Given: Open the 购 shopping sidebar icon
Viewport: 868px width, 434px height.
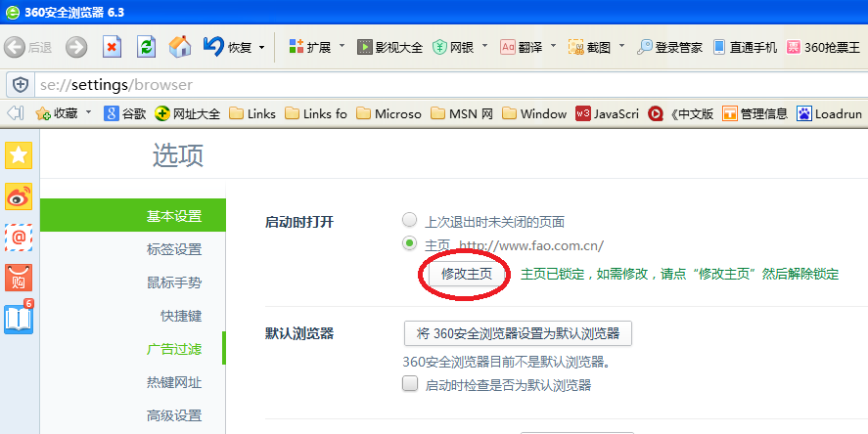Looking at the screenshot, I should click(x=19, y=277).
